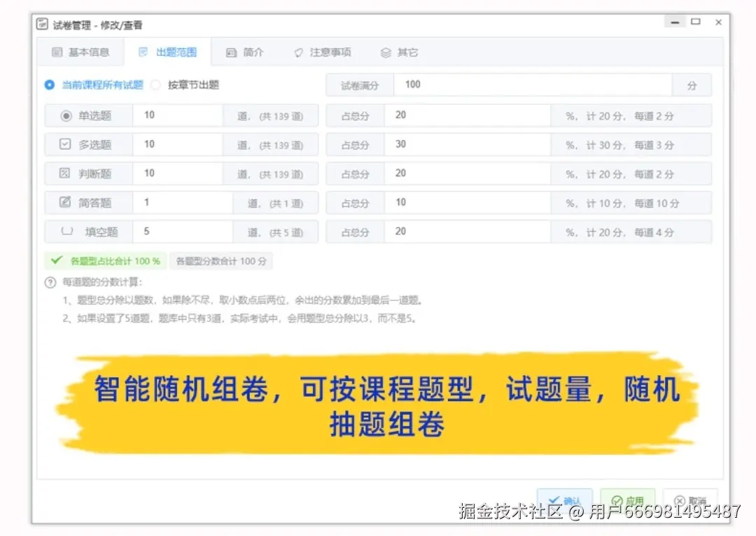Click 单选题 占总分 percentage field

(467, 115)
